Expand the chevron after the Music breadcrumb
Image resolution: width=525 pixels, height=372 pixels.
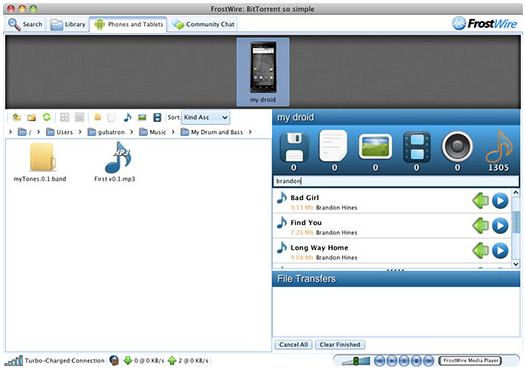(173, 132)
